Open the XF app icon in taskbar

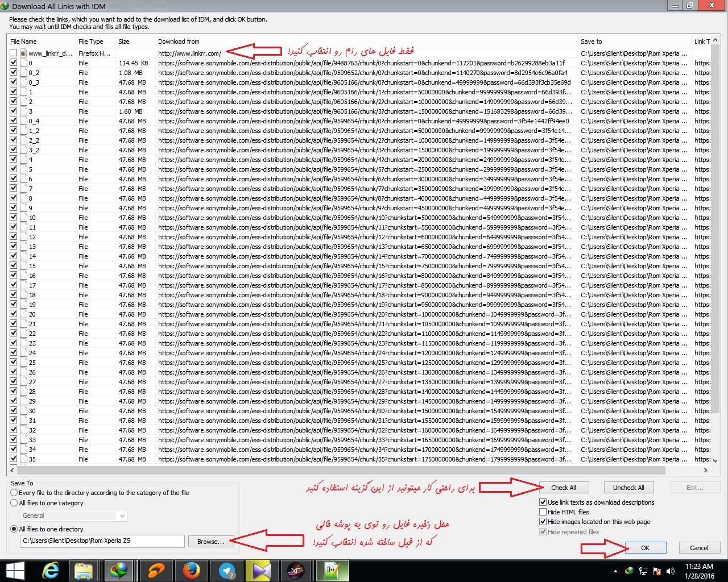296,571
